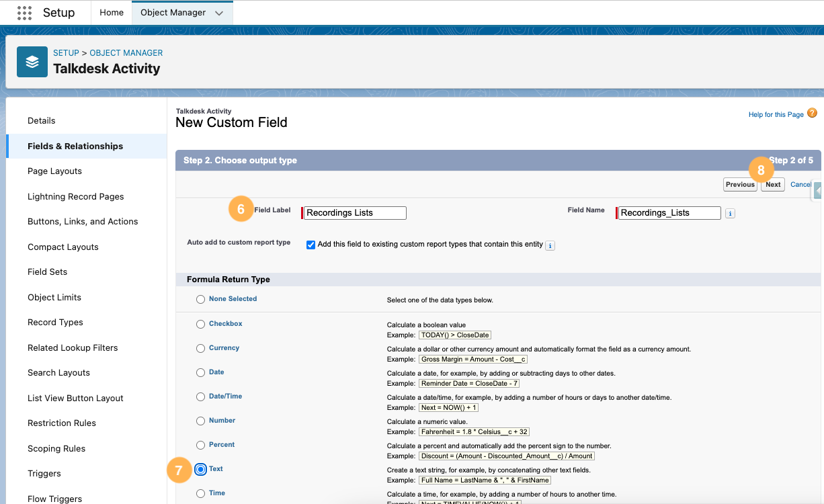Click the 'Full Name = LastName' example text
Image resolution: width=824 pixels, height=504 pixels.
click(485, 480)
